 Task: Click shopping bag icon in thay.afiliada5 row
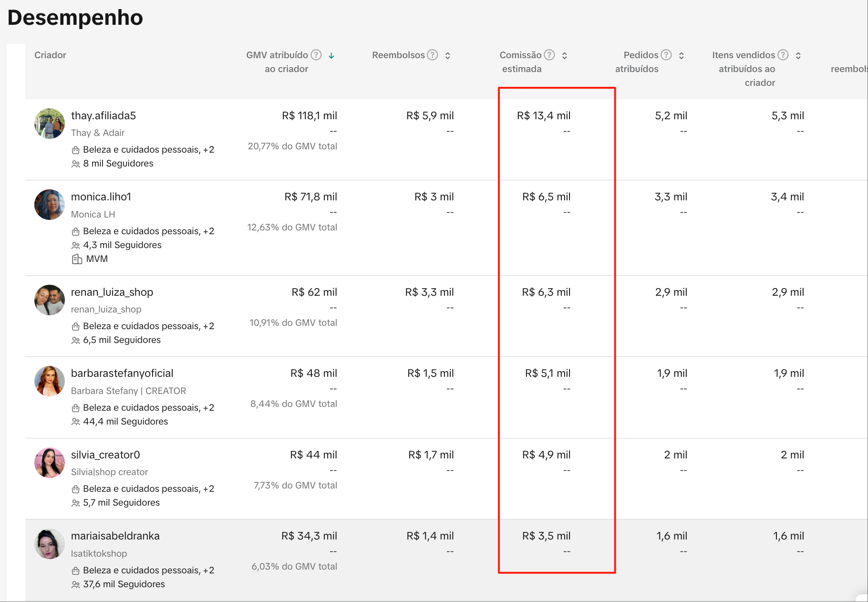tap(75, 150)
